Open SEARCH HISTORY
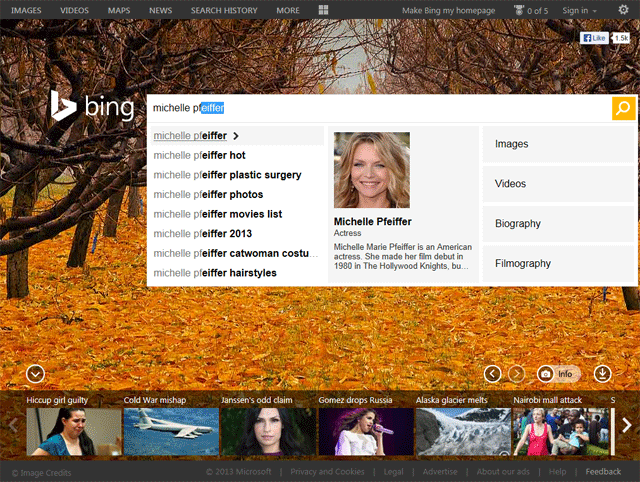Screen dimensions: 640x482 click(224, 11)
